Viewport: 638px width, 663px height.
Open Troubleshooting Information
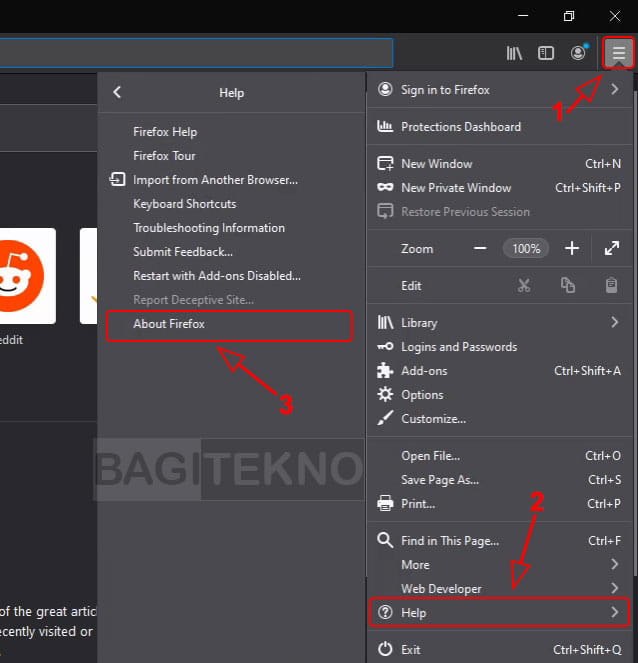click(209, 228)
